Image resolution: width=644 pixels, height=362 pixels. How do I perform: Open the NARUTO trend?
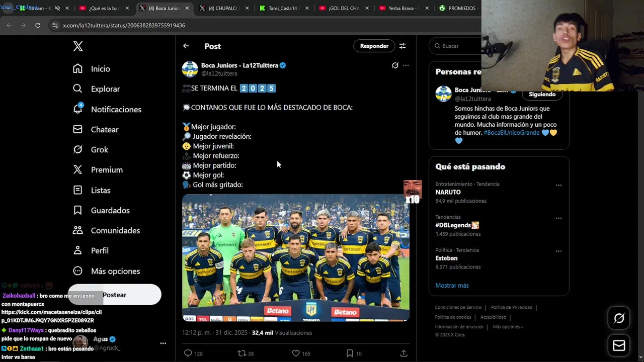[x=448, y=192]
